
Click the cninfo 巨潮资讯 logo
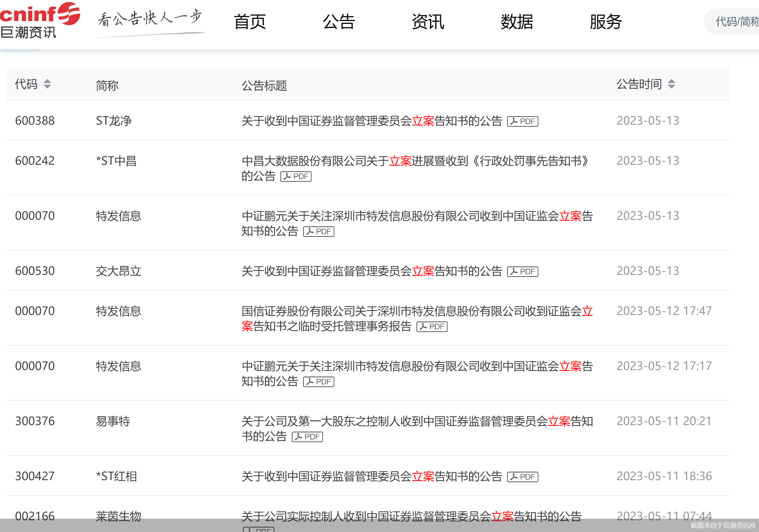click(x=40, y=21)
